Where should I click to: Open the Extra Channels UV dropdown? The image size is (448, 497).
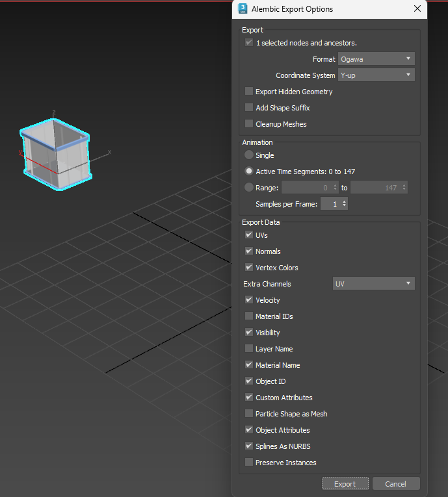[373, 284]
